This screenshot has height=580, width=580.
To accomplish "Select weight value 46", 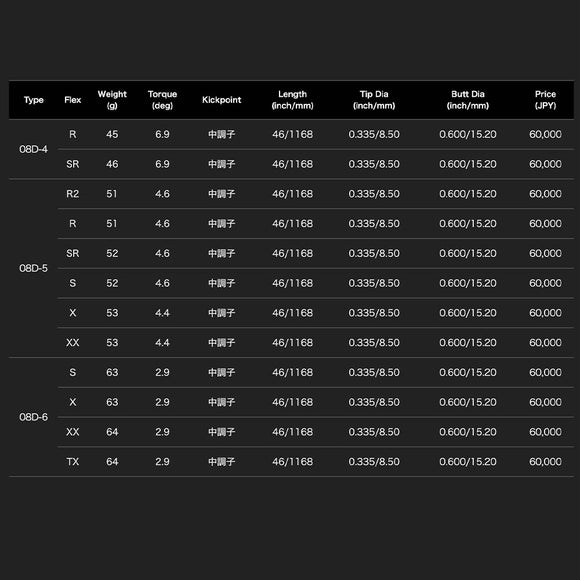I will (112, 164).
